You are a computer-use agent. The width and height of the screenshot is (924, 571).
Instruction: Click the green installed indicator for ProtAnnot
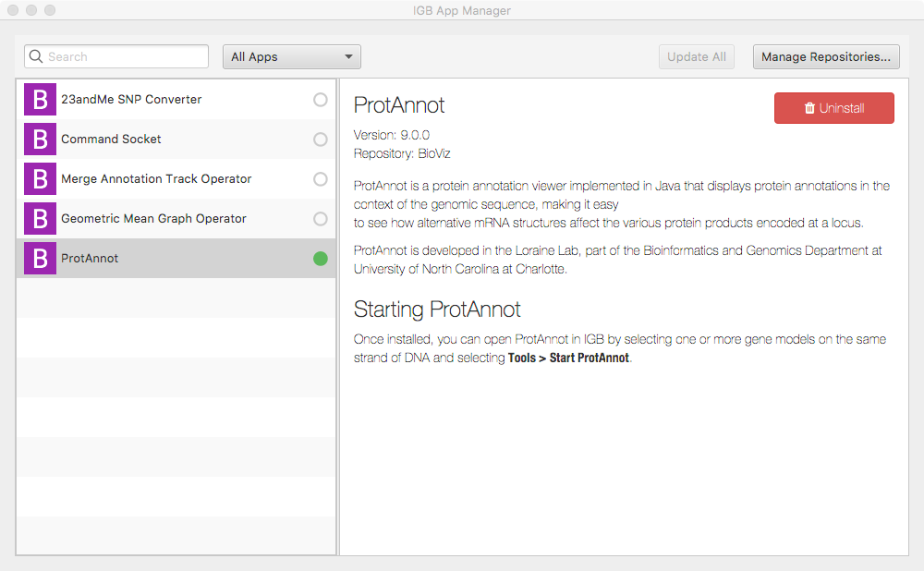click(x=321, y=259)
